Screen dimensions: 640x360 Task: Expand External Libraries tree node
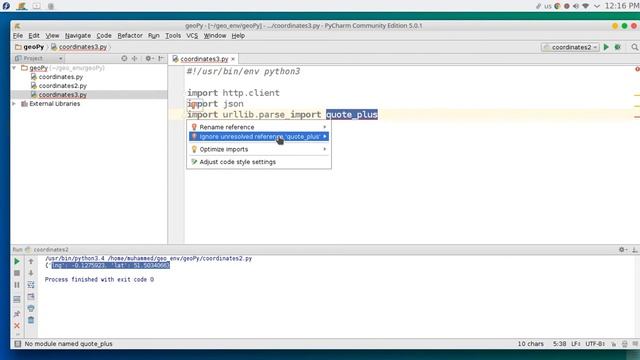(x=14, y=104)
